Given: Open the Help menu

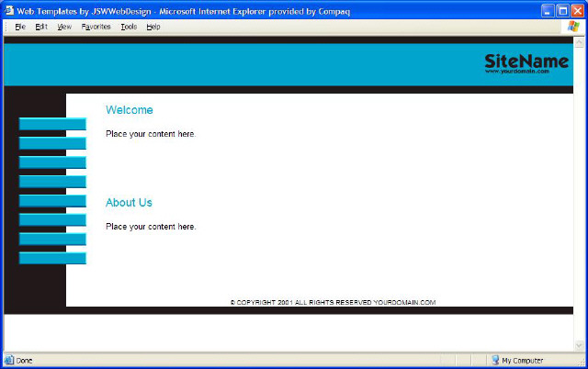Looking at the screenshot, I should click(153, 27).
